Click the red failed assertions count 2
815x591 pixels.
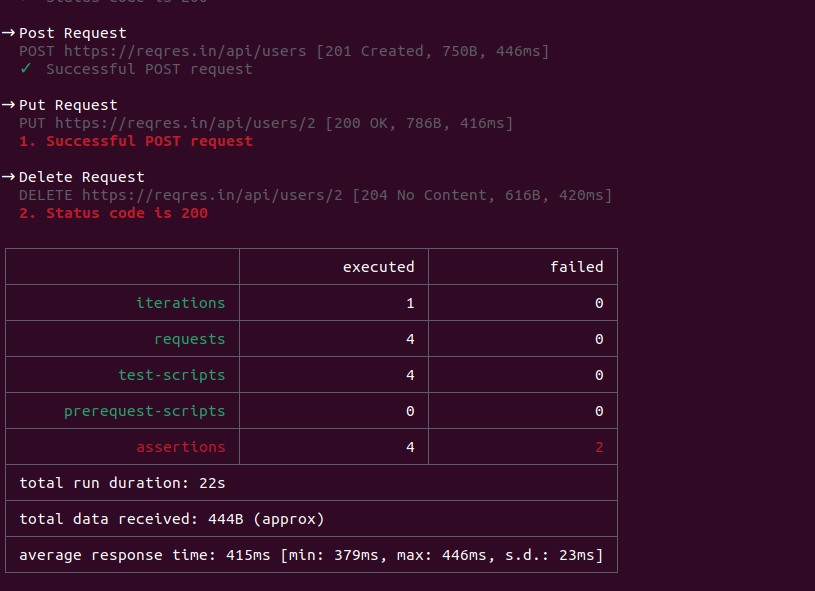[599, 447]
